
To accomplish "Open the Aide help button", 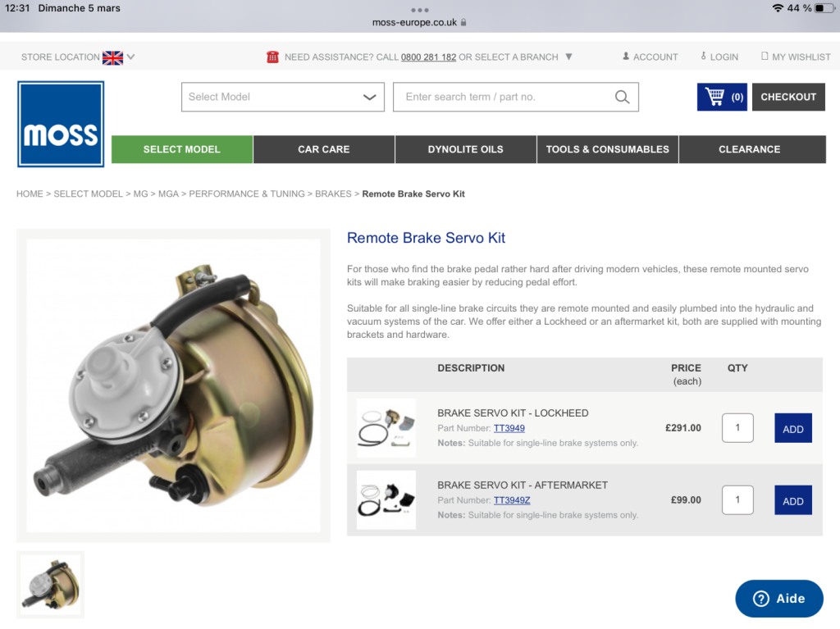I will pyautogui.click(x=779, y=599).
